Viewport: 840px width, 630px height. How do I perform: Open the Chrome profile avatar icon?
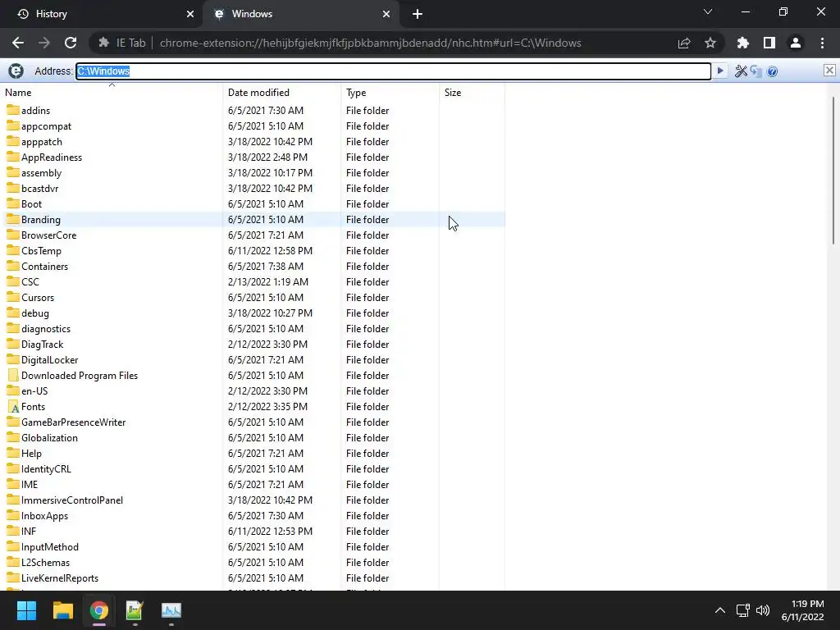(x=795, y=43)
